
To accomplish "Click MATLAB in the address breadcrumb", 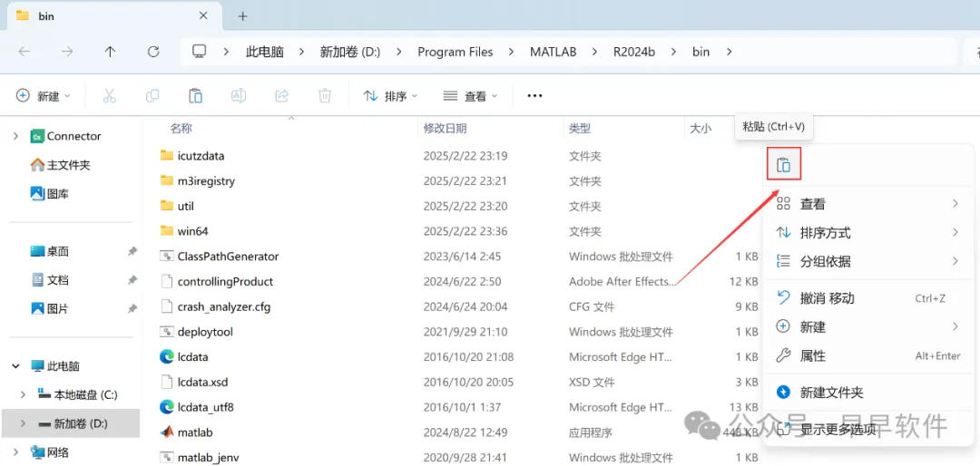I will pos(554,52).
